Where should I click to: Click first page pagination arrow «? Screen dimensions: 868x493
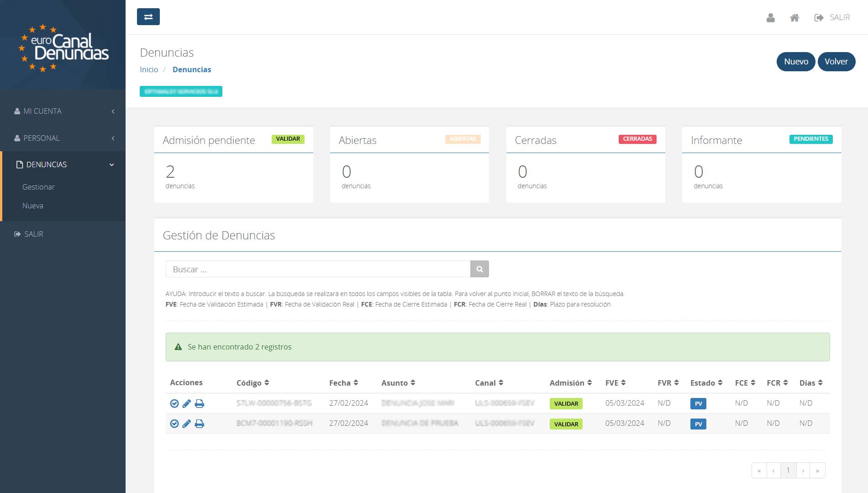tap(759, 470)
